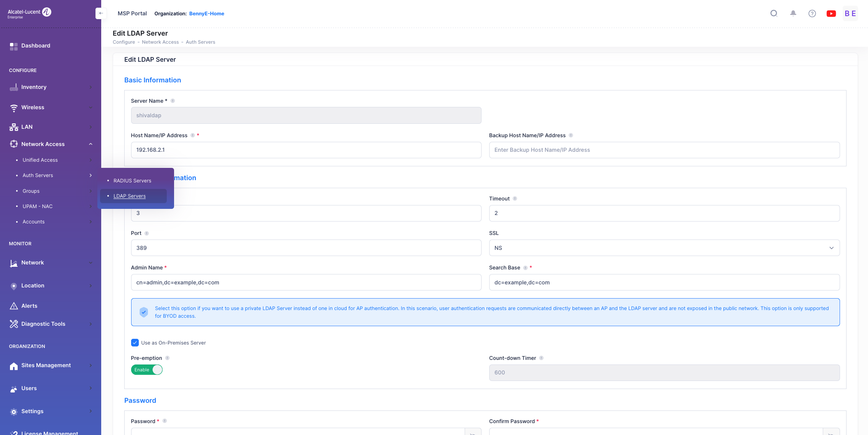Image resolution: width=868 pixels, height=435 pixels.
Task: Click the search icon in top bar
Action: 774,13
